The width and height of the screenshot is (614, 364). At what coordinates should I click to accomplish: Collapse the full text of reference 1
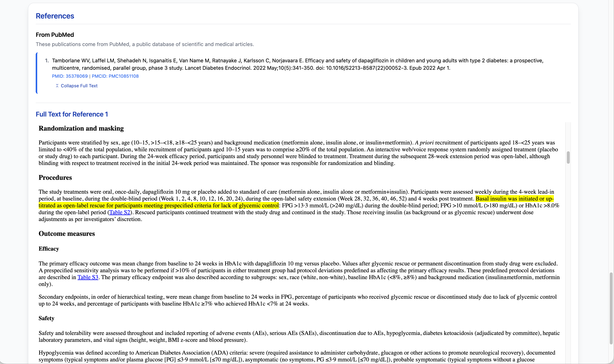[79, 86]
